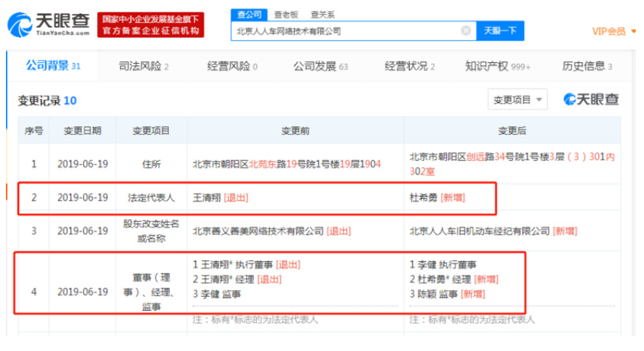The height and width of the screenshot is (351, 644).
Task: Click the 天眼一下 search button
Action: [499, 31]
